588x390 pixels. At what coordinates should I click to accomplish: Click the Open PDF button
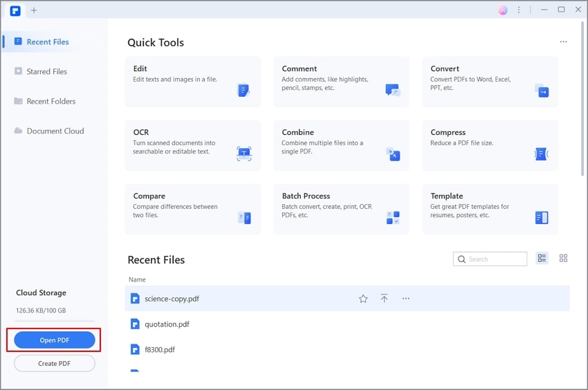tap(55, 340)
